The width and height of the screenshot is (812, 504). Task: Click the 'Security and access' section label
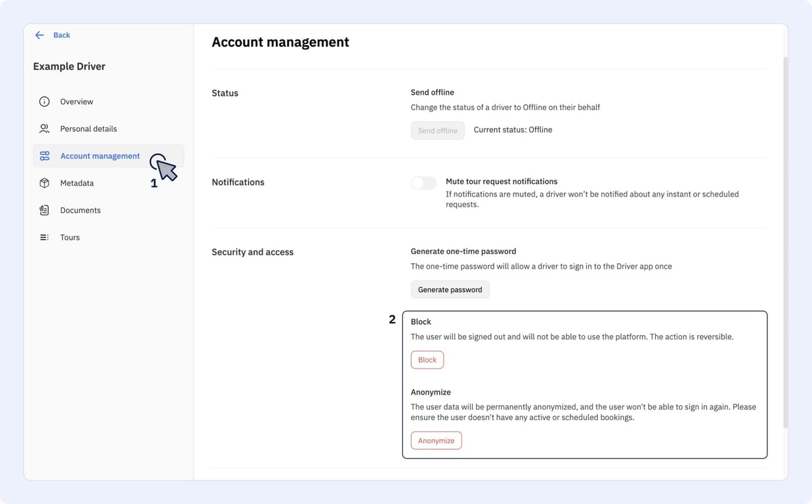pos(253,252)
